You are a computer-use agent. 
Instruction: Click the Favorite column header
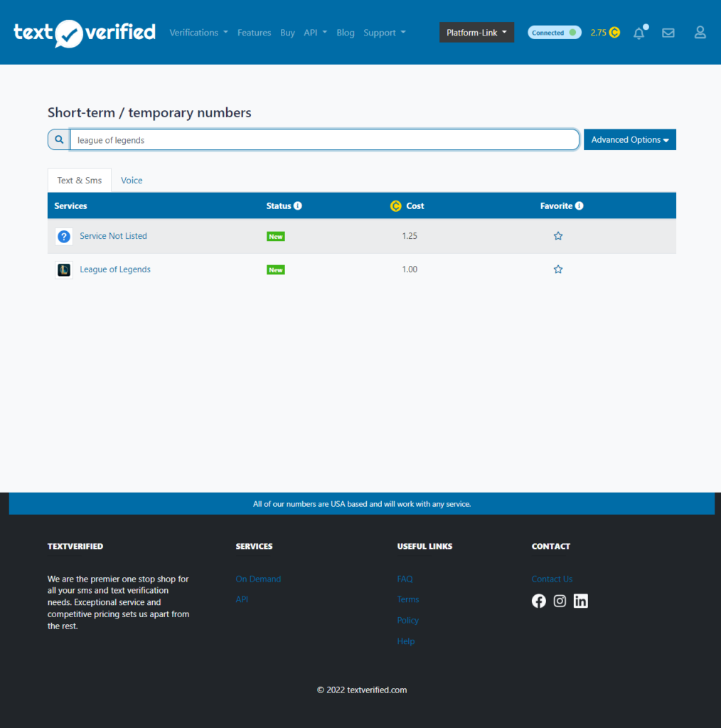(556, 205)
